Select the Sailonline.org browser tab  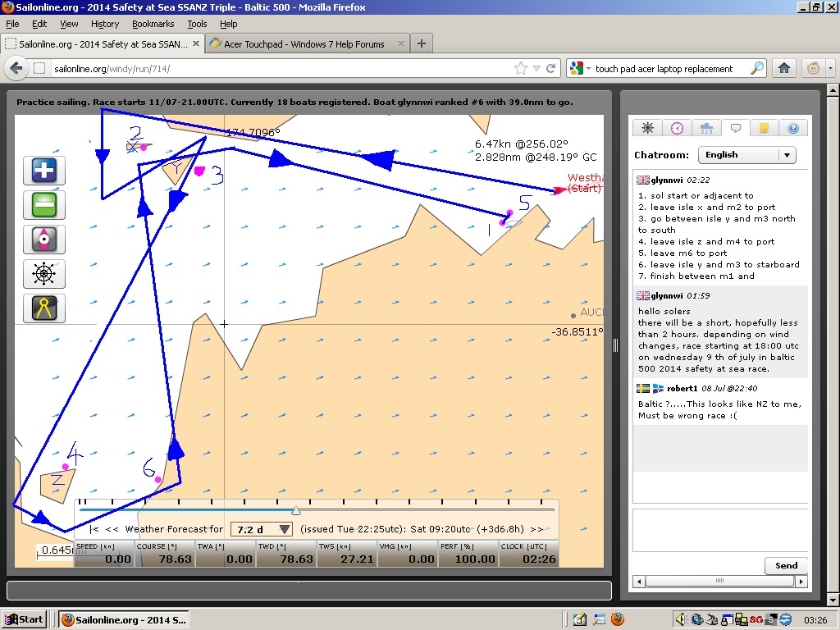pos(103,44)
